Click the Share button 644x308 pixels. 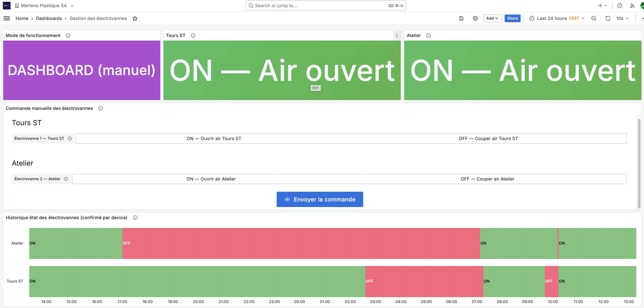[512, 18]
